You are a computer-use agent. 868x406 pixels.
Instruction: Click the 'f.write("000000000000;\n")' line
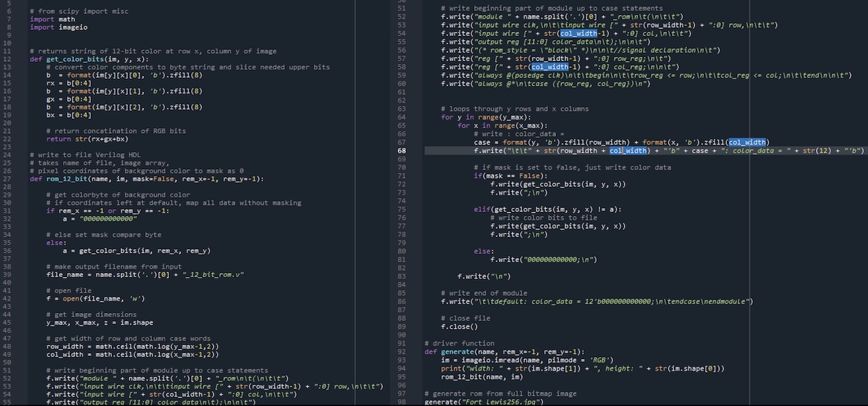coord(544,259)
